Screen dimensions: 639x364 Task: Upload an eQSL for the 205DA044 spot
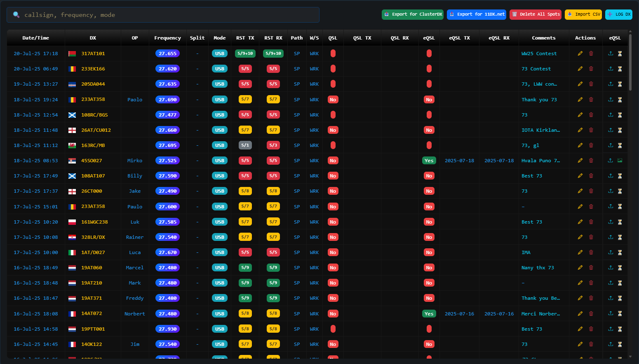pos(611,84)
